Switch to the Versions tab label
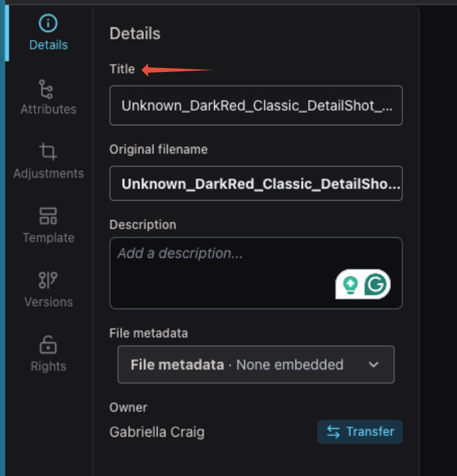This screenshot has height=476, width=457. pos(48,302)
